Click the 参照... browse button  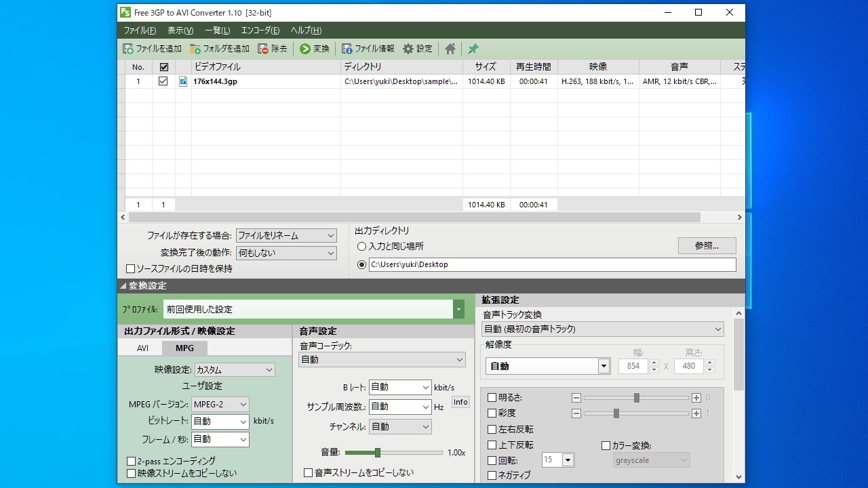(707, 246)
